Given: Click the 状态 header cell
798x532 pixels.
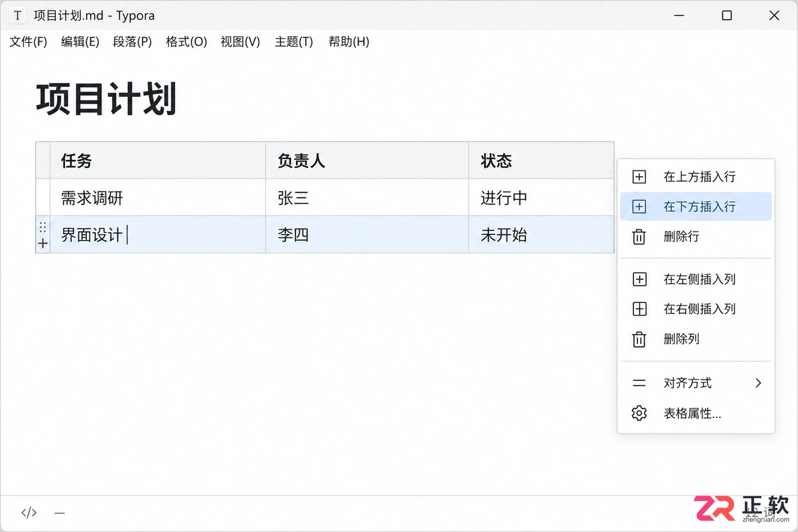Looking at the screenshot, I should [541, 161].
